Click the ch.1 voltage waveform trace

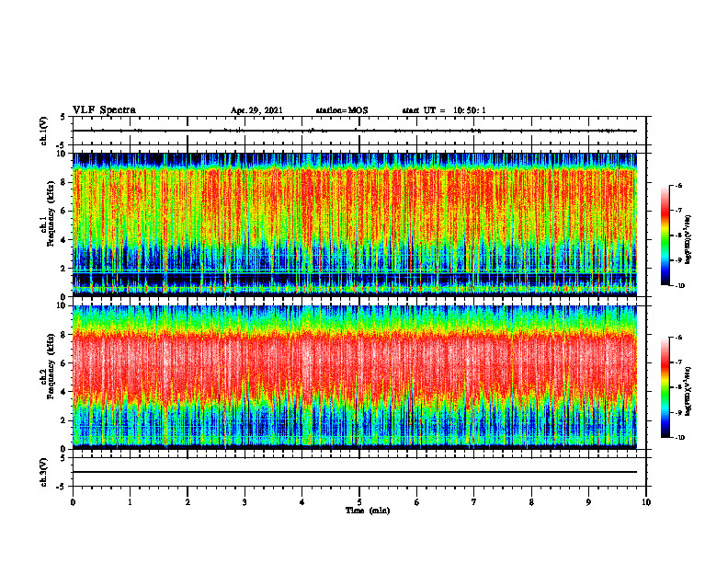pyautogui.click(x=355, y=131)
